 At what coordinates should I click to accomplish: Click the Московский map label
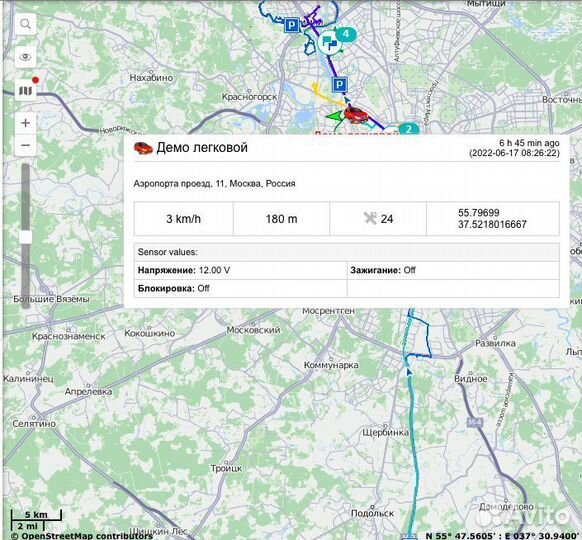254,330
